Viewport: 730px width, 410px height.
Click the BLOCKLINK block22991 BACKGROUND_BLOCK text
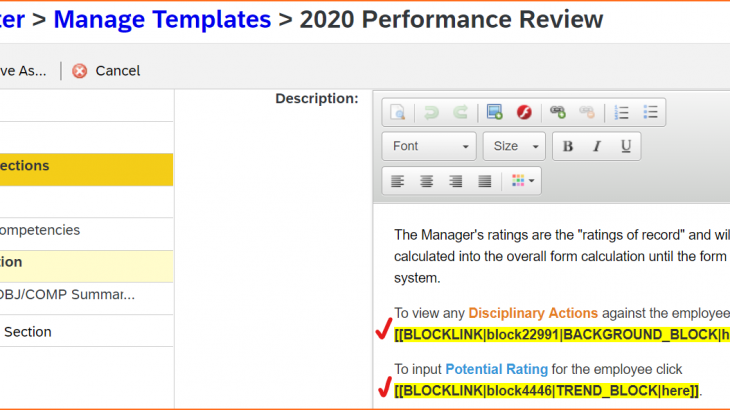[561, 335]
